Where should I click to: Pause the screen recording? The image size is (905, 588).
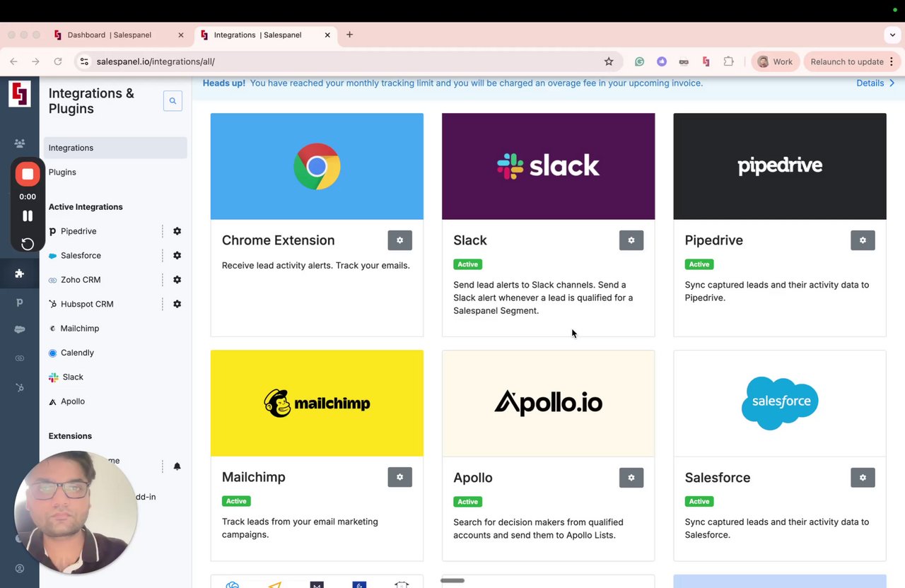point(28,216)
